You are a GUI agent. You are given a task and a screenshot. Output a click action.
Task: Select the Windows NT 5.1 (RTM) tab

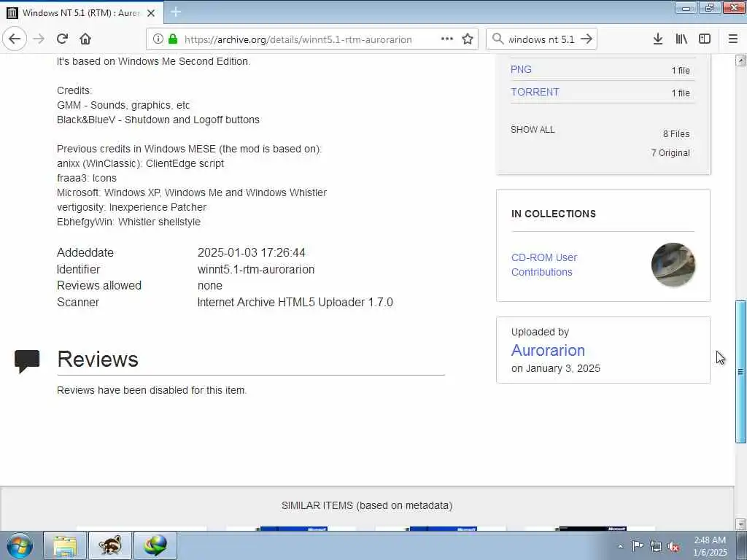(x=82, y=13)
